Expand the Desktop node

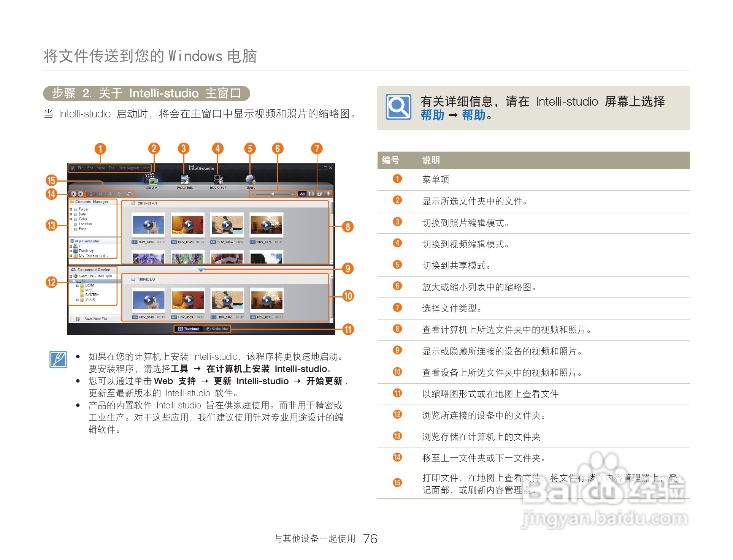click(71, 251)
